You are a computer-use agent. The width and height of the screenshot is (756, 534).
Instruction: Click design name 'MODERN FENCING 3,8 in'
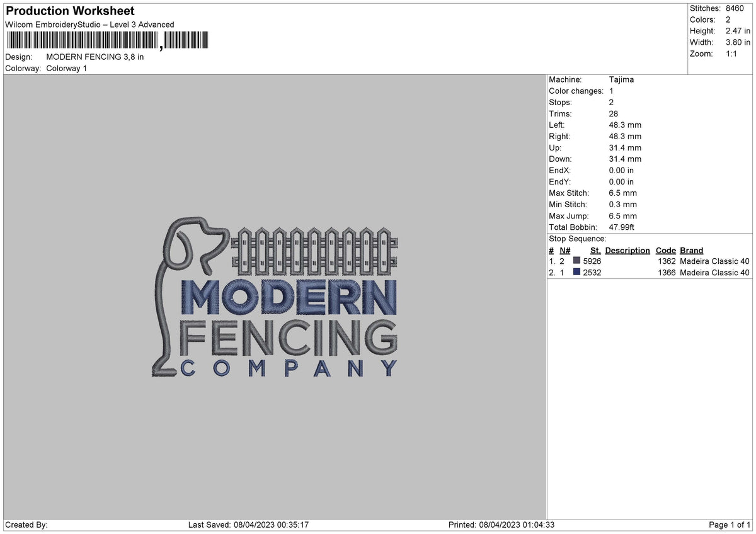pos(95,57)
